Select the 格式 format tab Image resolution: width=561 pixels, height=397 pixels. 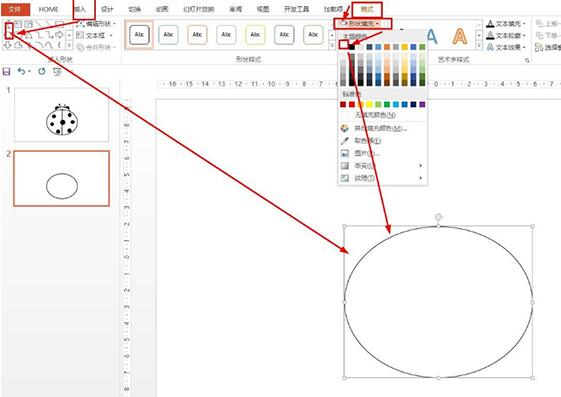(367, 10)
